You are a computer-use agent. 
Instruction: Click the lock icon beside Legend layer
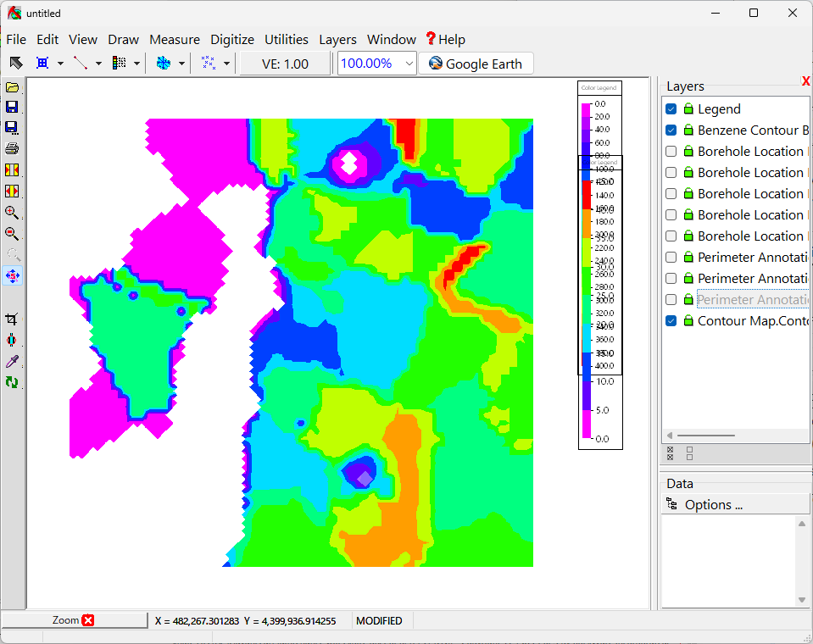pyautogui.click(x=688, y=109)
